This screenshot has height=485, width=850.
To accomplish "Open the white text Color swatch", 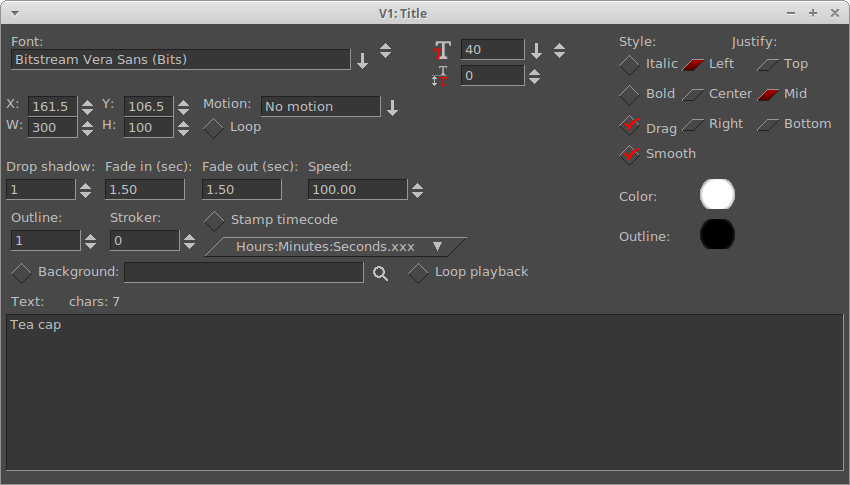I will [717, 195].
